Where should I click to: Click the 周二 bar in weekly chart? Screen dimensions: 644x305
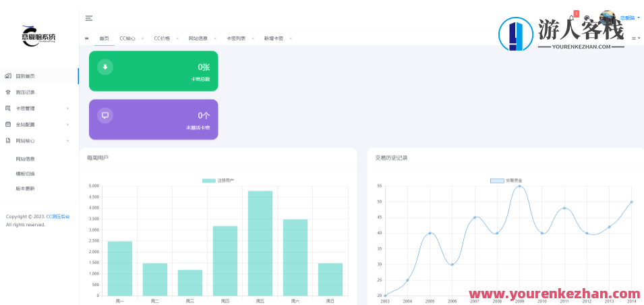click(155, 279)
